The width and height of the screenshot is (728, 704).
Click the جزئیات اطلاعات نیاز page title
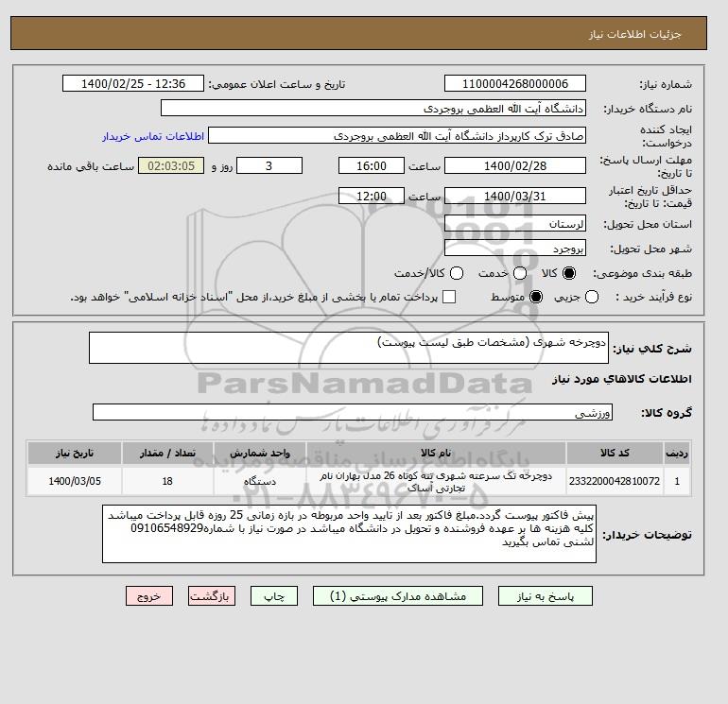pos(634,34)
